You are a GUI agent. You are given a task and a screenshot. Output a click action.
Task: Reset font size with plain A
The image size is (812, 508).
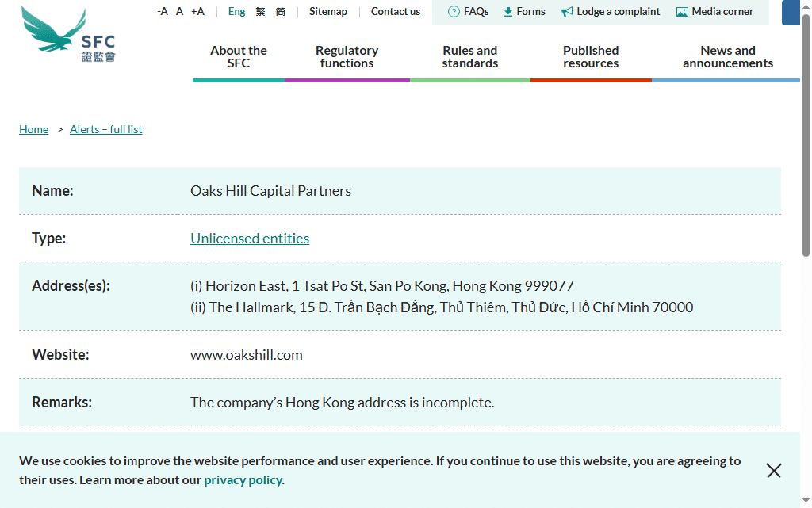(180, 11)
